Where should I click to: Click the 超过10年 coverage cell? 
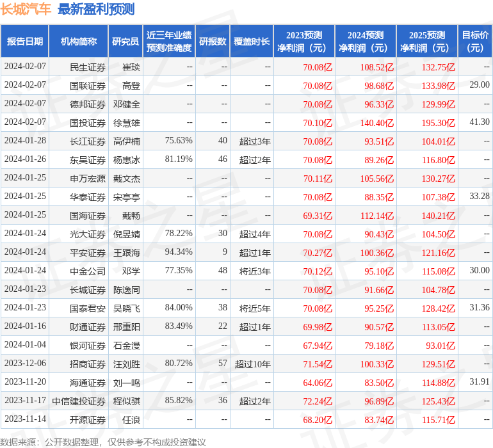tap(252, 364)
